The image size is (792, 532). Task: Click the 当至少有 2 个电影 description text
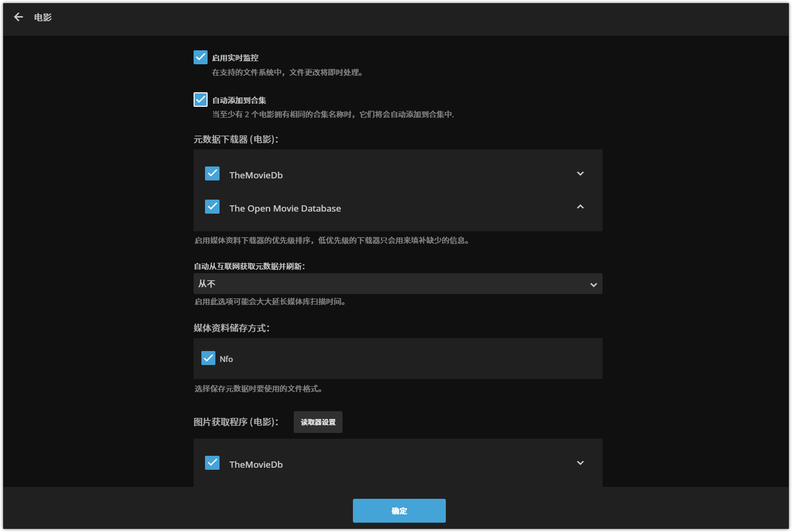(x=333, y=115)
